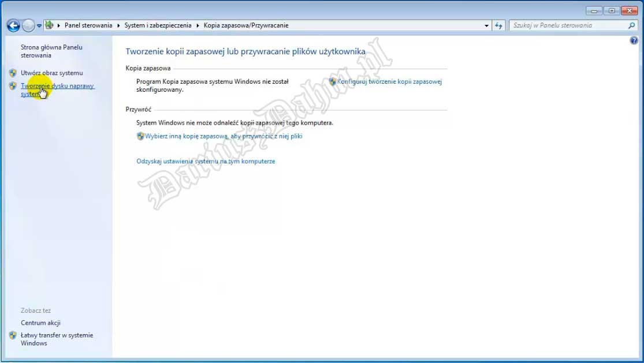Open the recent pages dropdown arrow
This screenshot has height=363, width=644.
coord(39,25)
